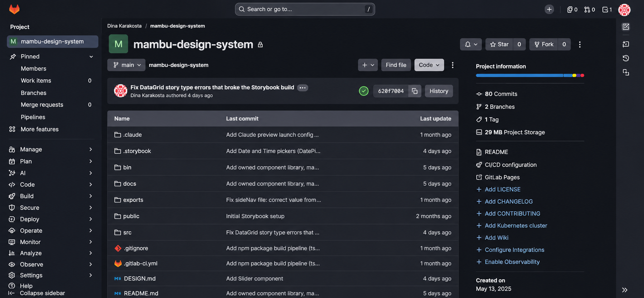Image resolution: width=644 pixels, height=298 pixels.
Task: Open the .storybook folder
Action: pos(137,151)
